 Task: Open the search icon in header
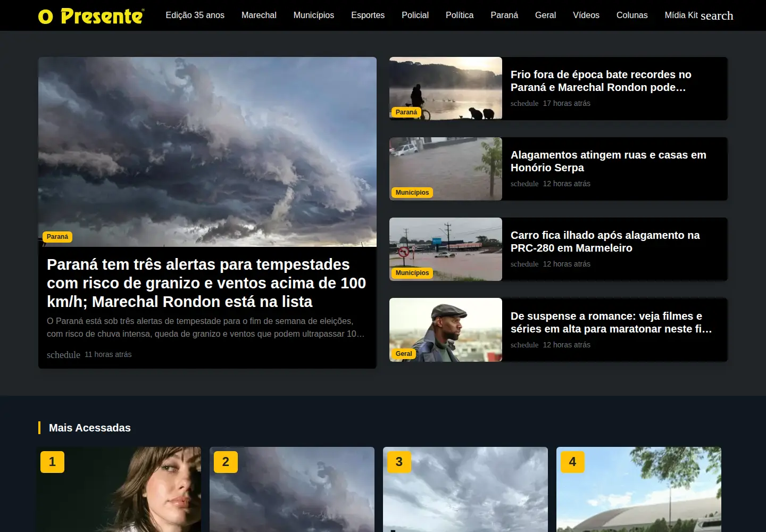[717, 15]
